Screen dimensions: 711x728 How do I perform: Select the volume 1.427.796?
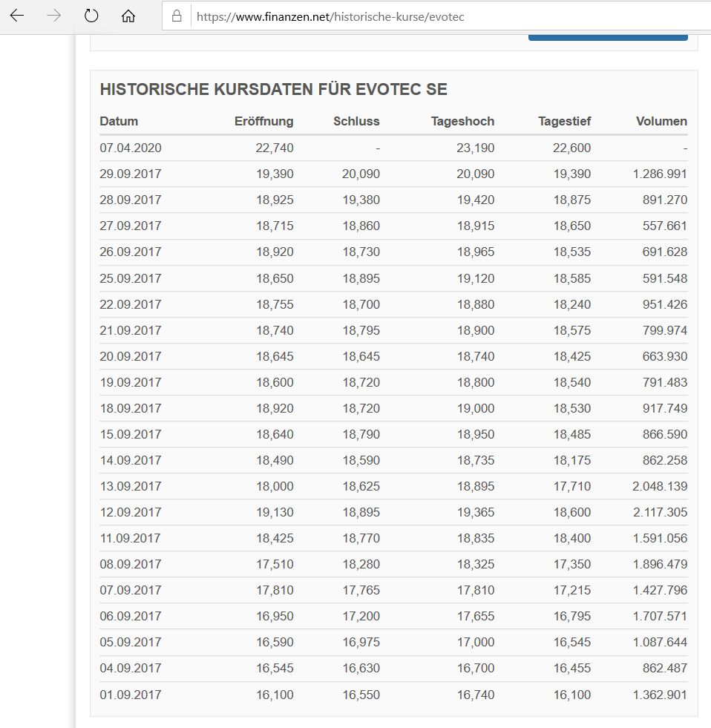click(660, 590)
